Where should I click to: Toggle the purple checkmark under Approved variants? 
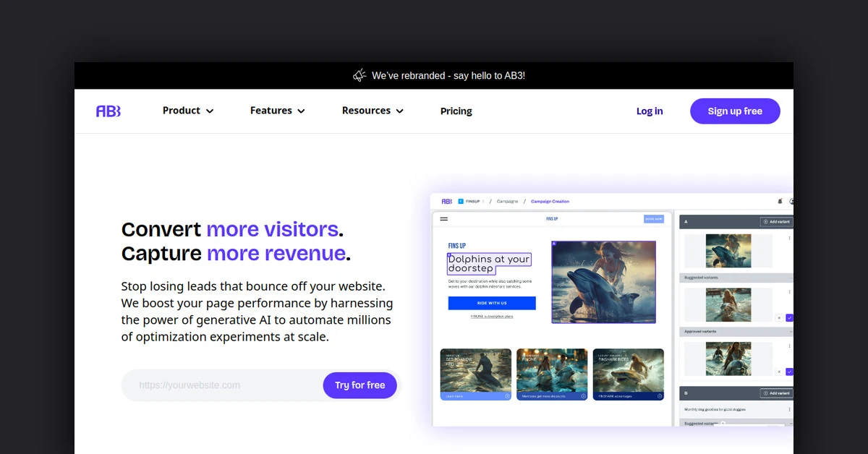coord(789,372)
